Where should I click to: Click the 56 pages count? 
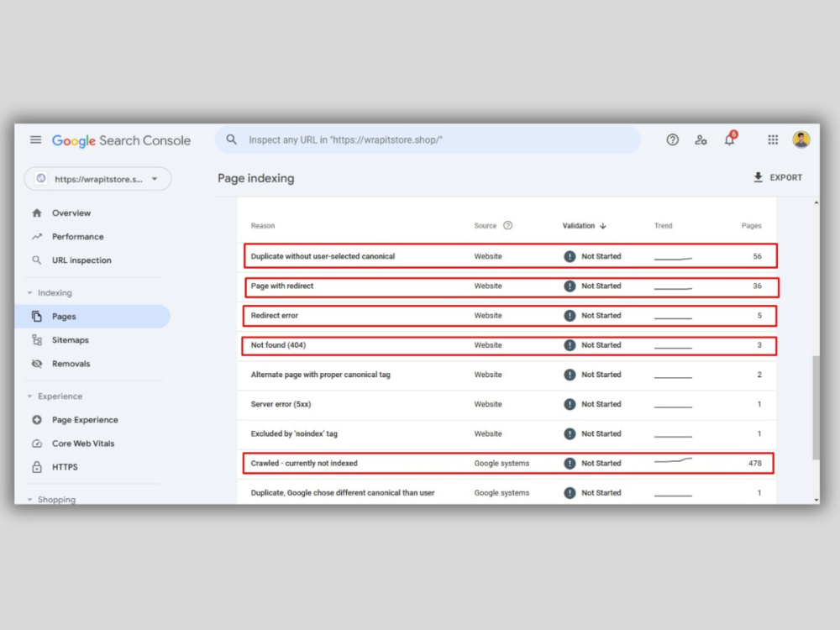757,256
